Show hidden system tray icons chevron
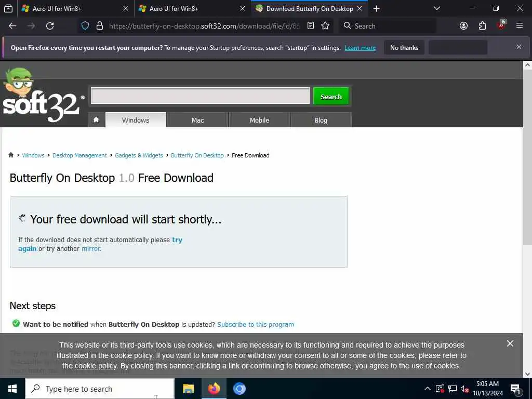 pyautogui.click(x=428, y=389)
